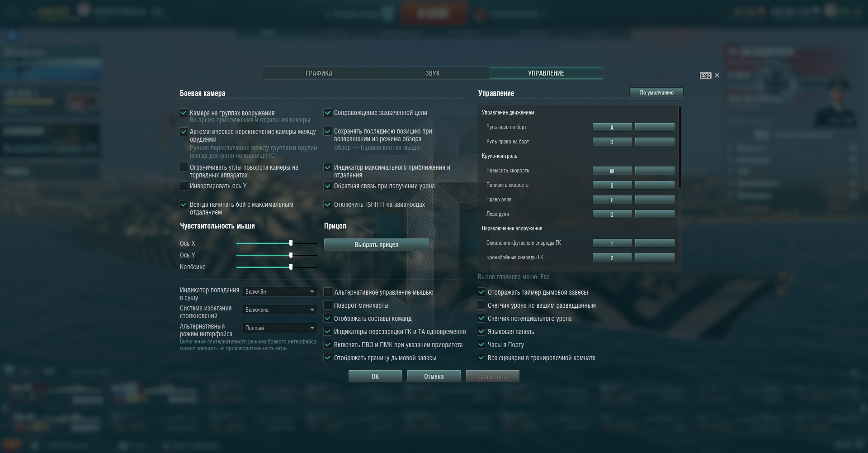
Task: Rebind Руль право на борт key D
Action: pyautogui.click(x=612, y=142)
